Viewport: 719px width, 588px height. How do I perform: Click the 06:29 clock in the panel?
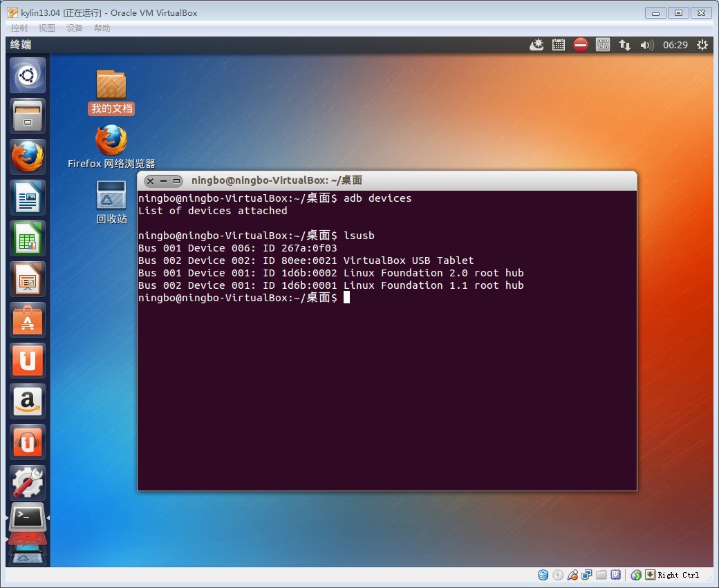(x=675, y=45)
